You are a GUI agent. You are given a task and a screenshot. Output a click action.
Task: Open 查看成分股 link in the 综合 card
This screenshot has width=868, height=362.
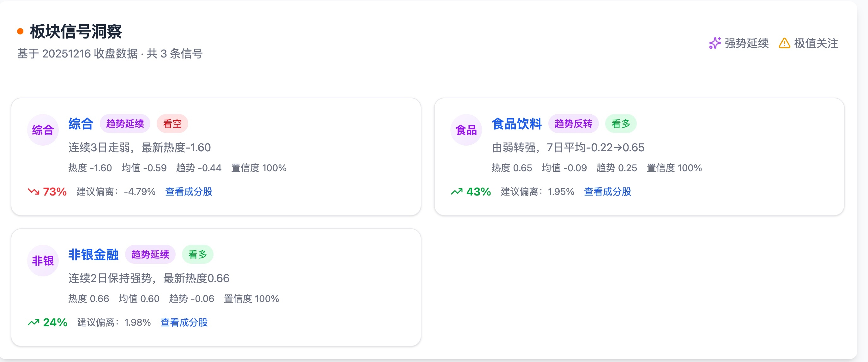click(x=189, y=191)
